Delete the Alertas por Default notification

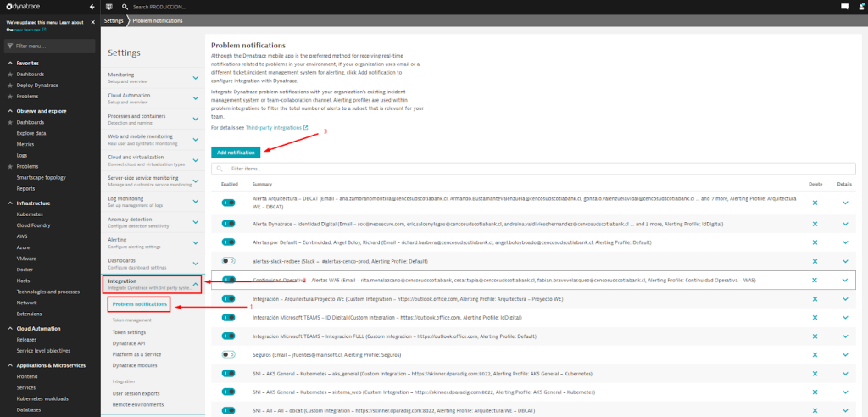(x=815, y=242)
